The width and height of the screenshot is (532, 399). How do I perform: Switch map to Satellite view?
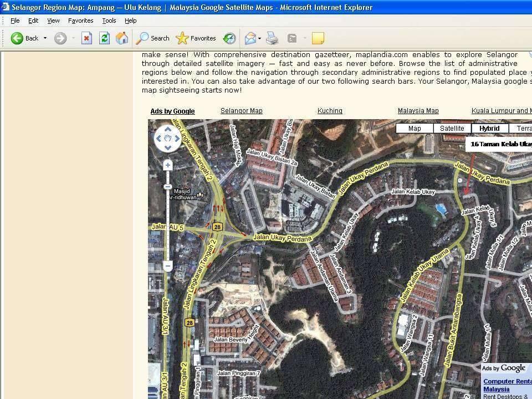pos(452,128)
